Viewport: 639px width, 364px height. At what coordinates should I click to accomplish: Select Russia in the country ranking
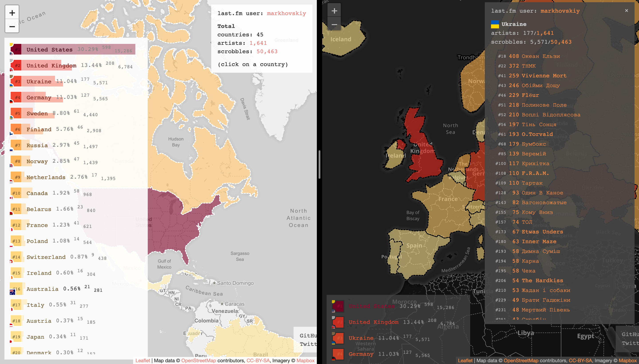coord(54,145)
